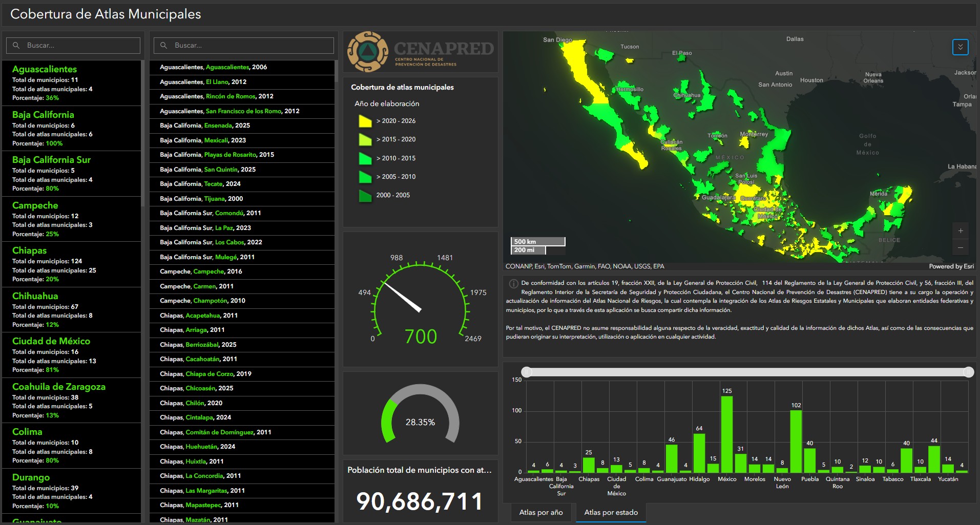Click the > 2005 - 2010 legend swatch
Screen dimensions: 980x525
click(x=365, y=177)
